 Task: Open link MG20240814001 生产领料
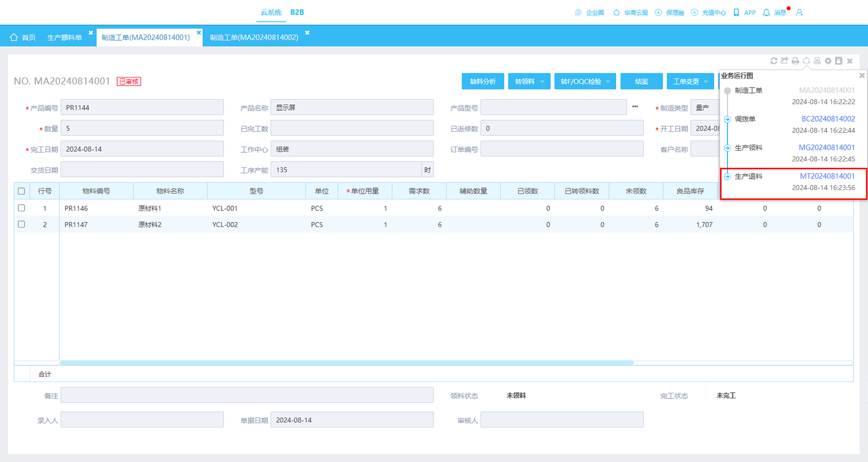(827, 147)
